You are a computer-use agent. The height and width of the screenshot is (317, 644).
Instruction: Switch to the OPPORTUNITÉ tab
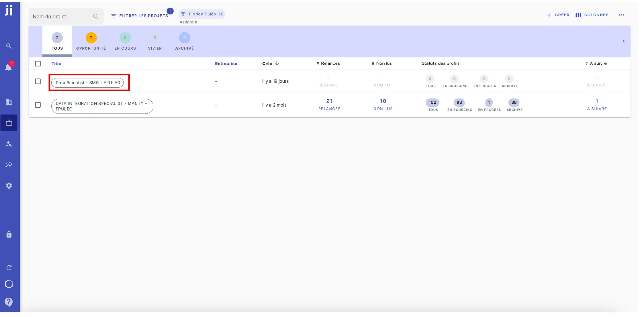click(91, 41)
